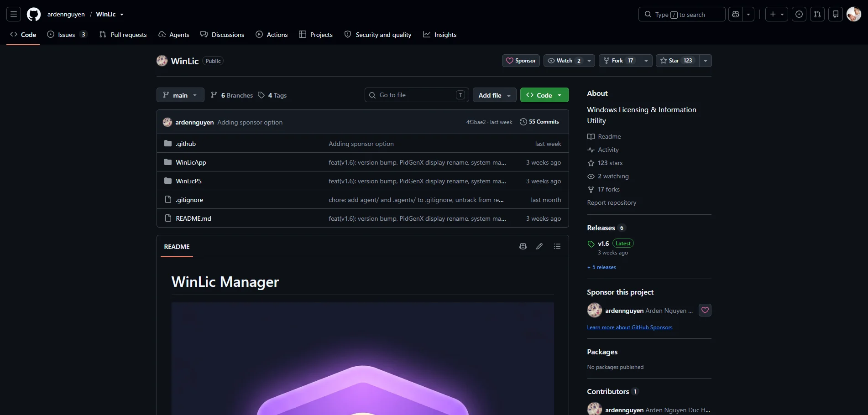Open the main branch selector dropdown
The height and width of the screenshot is (415, 868).
180,95
